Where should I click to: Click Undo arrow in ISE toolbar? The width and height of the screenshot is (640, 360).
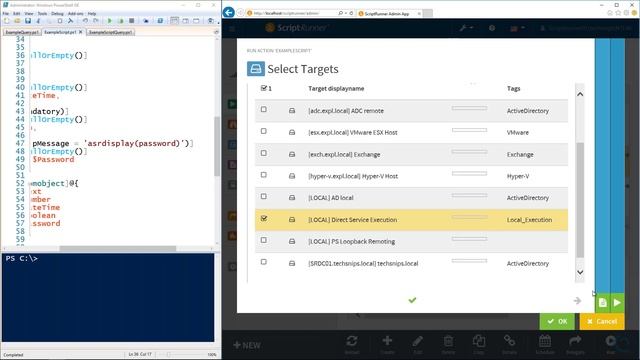[x=85, y=21]
